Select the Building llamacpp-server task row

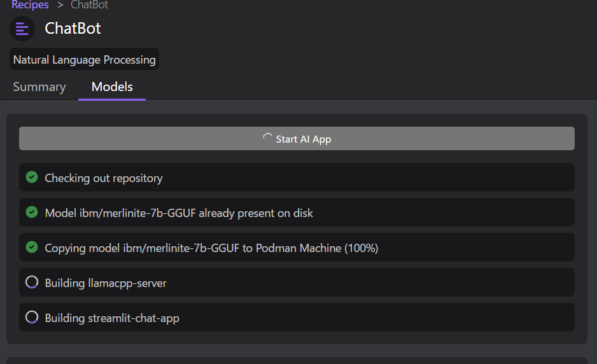(297, 283)
